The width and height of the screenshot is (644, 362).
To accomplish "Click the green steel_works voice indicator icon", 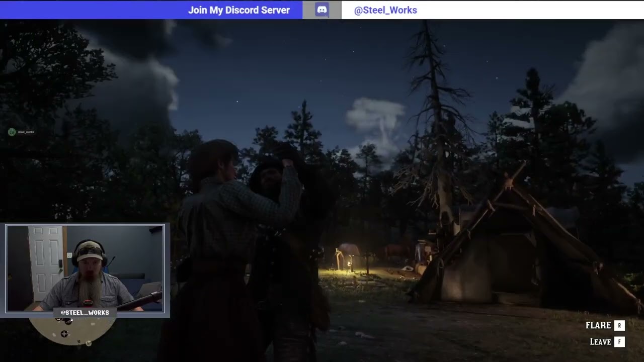I will (x=12, y=132).
